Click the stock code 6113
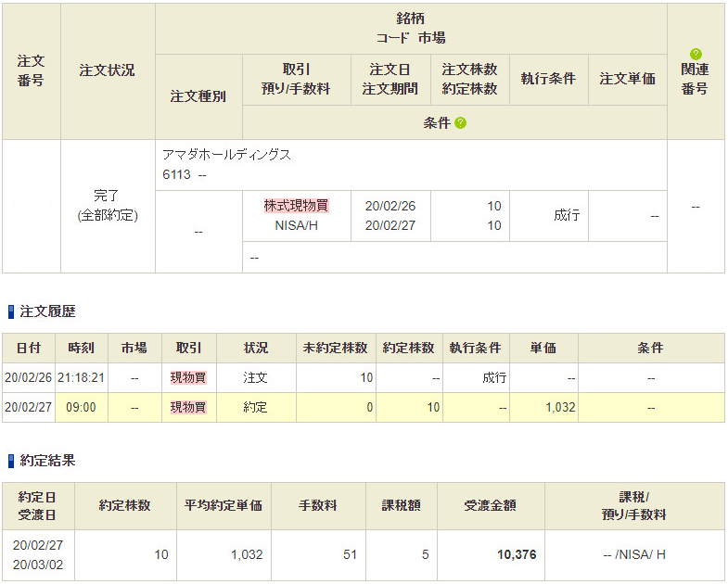Image resolution: width=728 pixels, height=584 pixels. click(176, 174)
